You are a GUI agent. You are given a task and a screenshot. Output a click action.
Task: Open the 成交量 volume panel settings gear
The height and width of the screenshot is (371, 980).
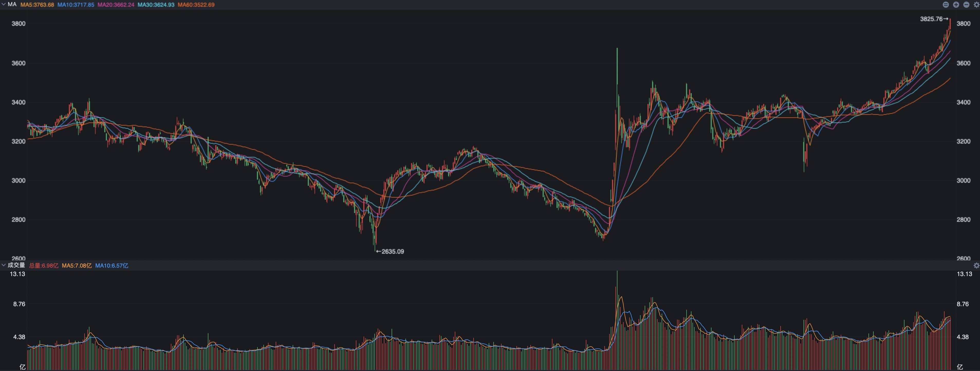pyautogui.click(x=977, y=266)
